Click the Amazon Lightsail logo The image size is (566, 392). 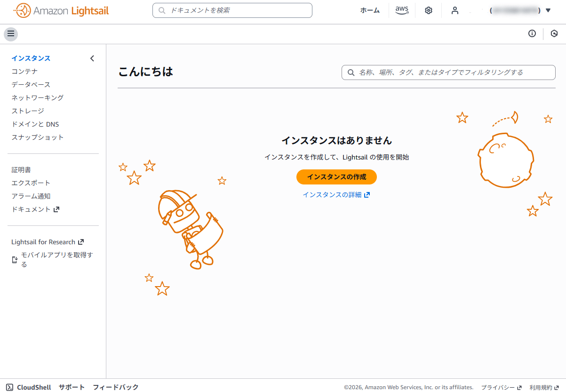(62, 10)
